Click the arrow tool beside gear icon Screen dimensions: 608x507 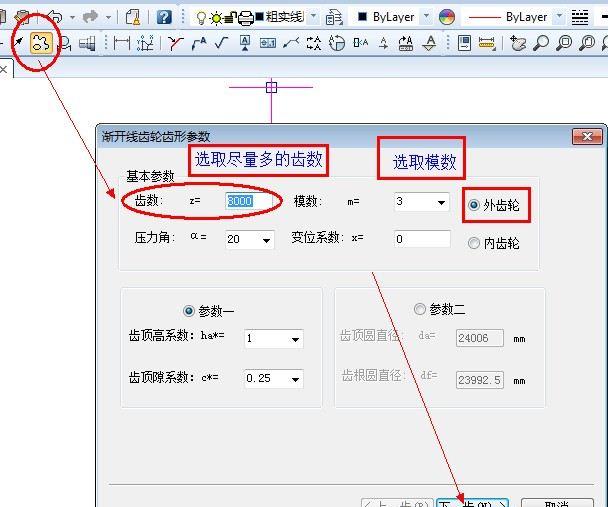[x=18, y=42]
